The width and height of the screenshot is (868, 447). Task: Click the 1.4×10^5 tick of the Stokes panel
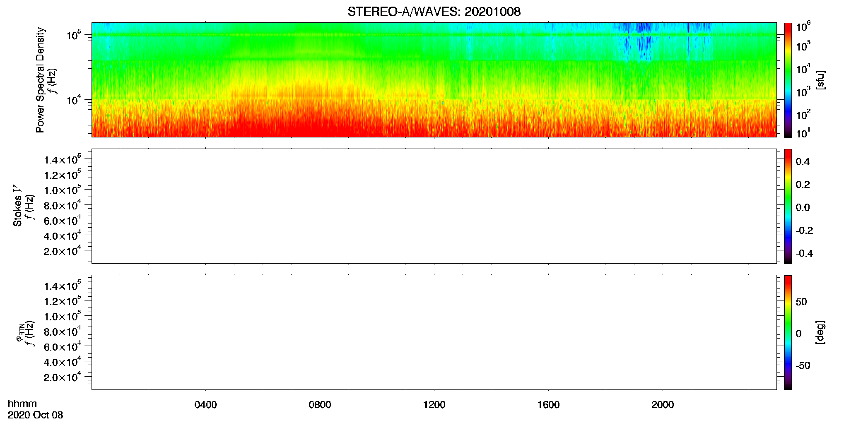pyautogui.click(x=62, y=159)
